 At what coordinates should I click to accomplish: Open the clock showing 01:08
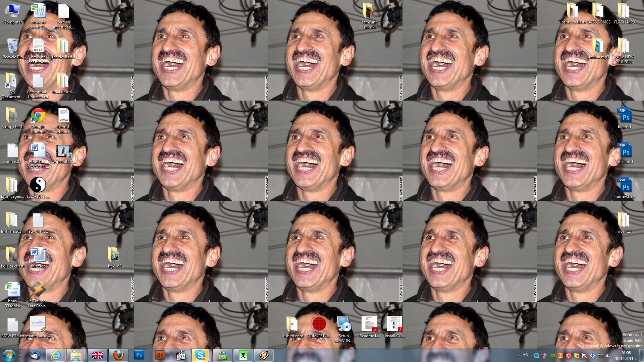coord(626,356)
